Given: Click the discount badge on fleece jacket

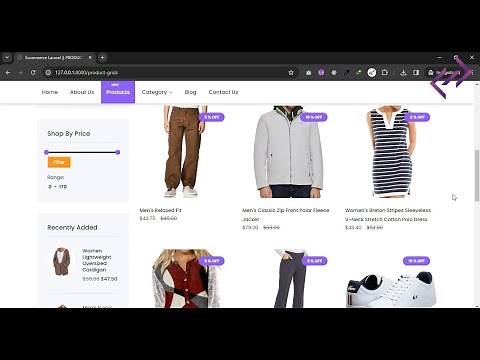Looking at the screenshot, I should pyautogui.click(x=314, y=117).
